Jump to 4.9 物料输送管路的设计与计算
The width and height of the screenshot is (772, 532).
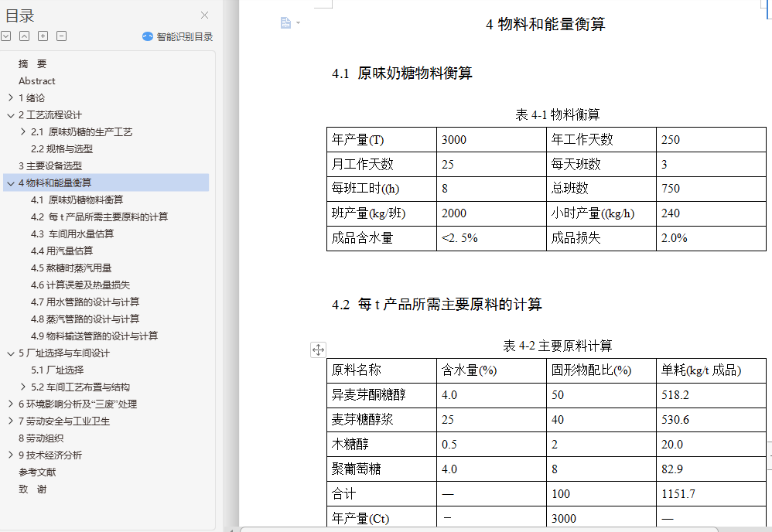(x=94, y=336)
